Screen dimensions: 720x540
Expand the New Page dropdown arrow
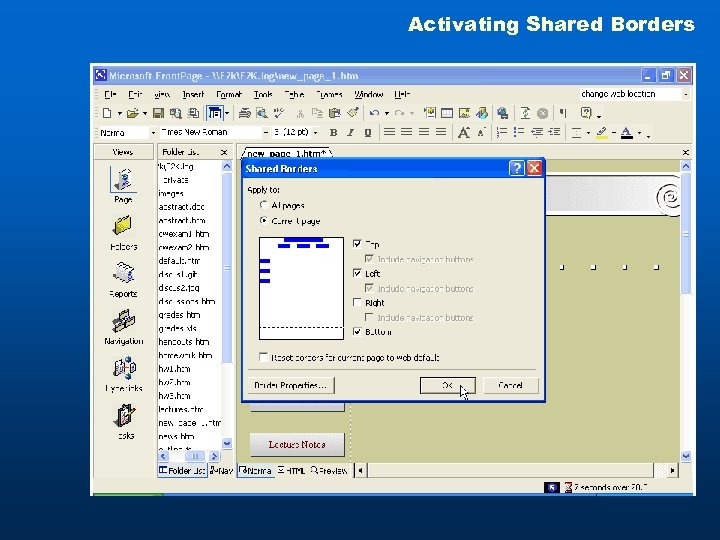pos(119,113)
